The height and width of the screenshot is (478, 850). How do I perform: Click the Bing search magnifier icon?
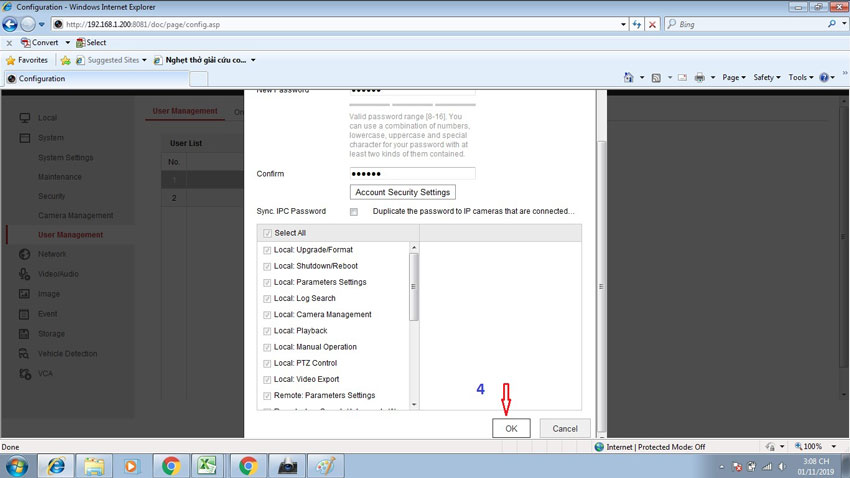pyautogui.click(x=831, y=24)
